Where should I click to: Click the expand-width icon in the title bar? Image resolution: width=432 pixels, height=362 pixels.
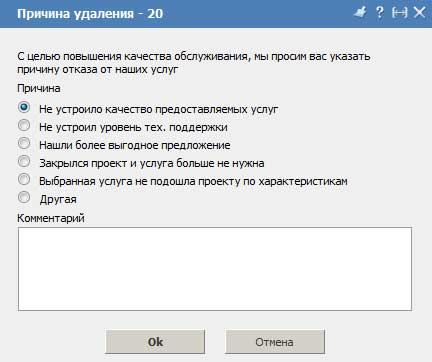pos(399,13)
